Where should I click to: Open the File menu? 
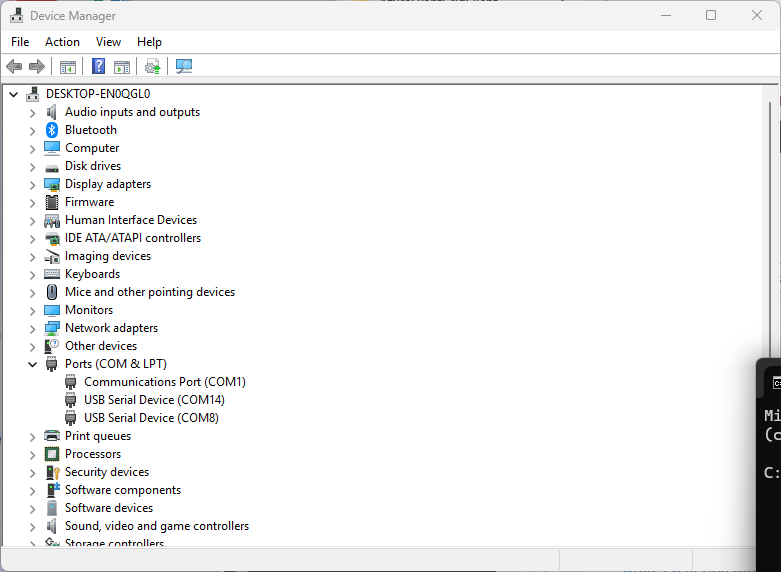[20, 42]
